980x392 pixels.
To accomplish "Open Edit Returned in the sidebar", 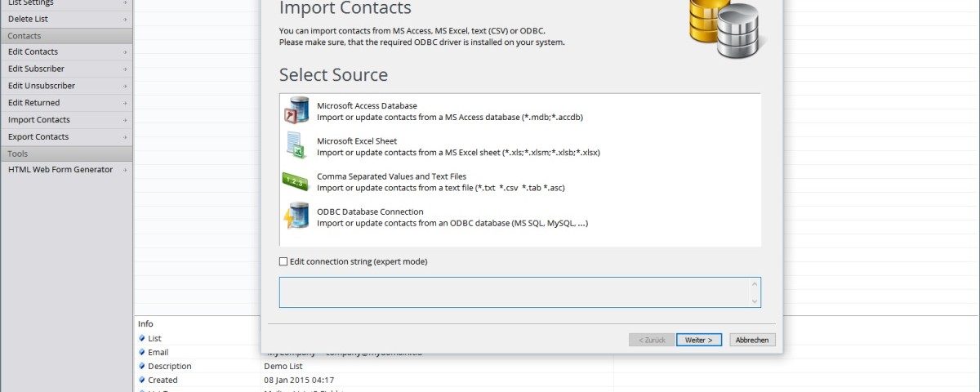I will pyautogui.click(x=34, y=103).
